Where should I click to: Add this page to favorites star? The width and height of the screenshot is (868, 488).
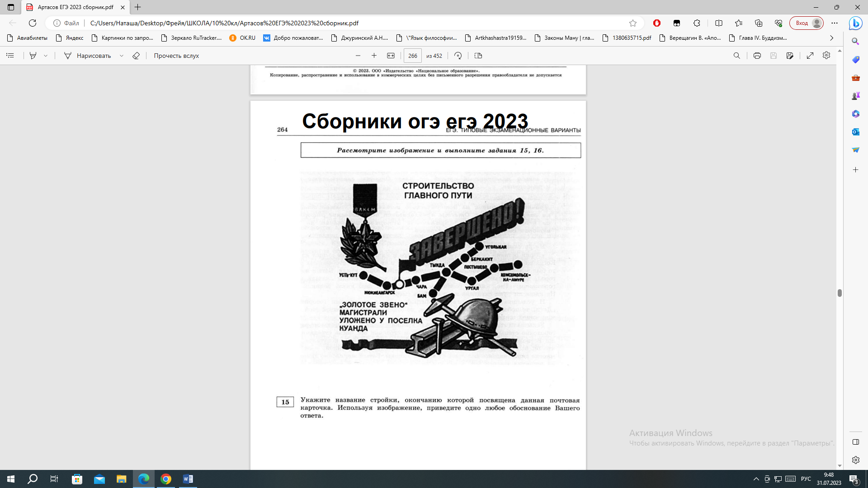[633, 23]
